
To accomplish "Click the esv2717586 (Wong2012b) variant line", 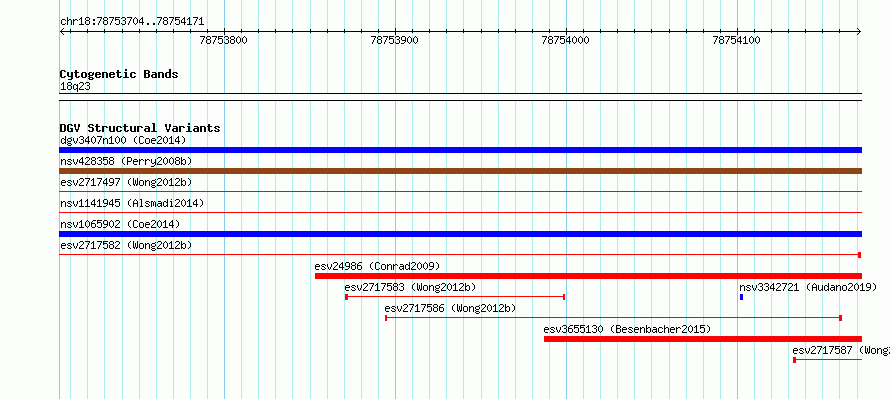I will (613, 318).
